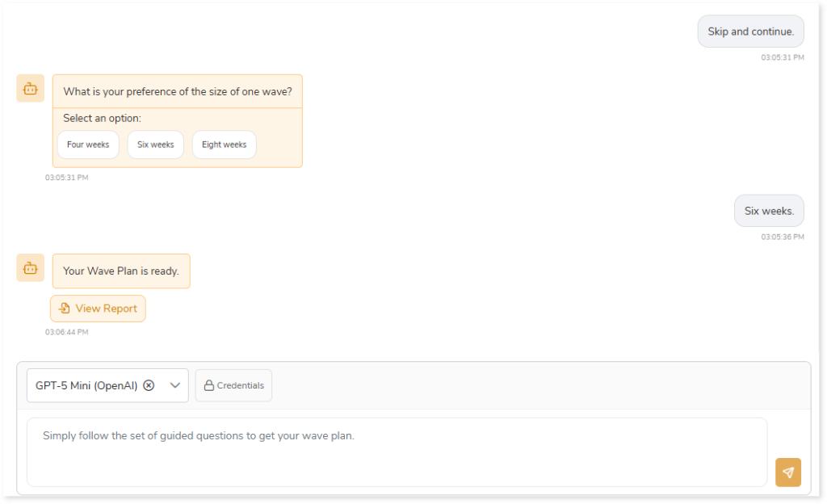Click bot avatar beside Wave Plan ready message
The image size is (827, 504).
click(x=31, y=268)
